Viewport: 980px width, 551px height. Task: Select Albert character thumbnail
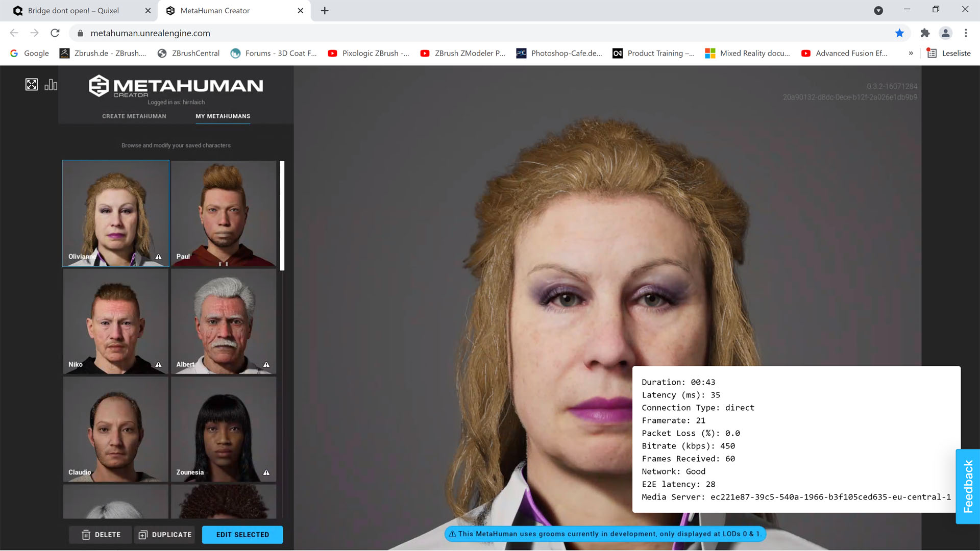pos(224,321)
